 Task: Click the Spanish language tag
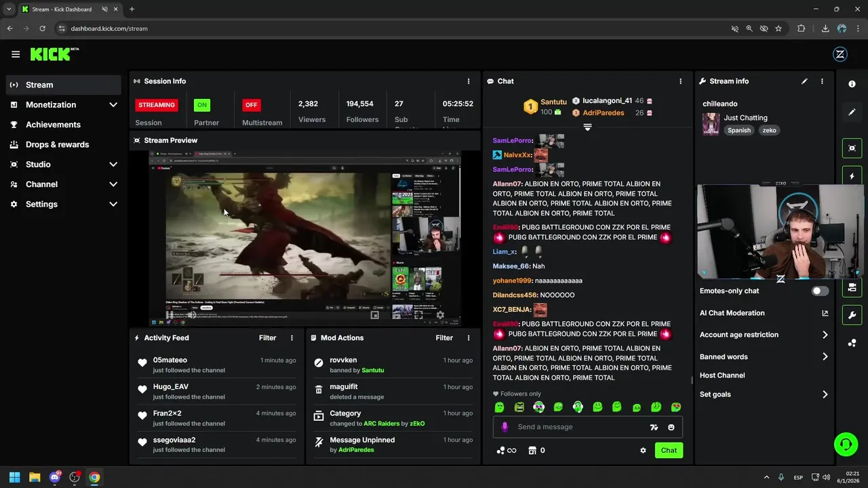click(739, 130)
